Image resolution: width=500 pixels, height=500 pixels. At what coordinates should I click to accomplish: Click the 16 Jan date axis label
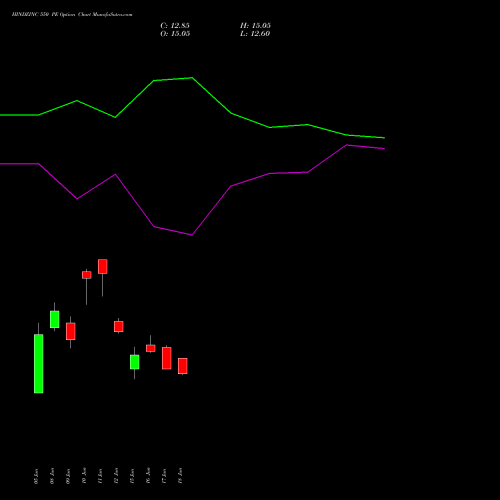(148, 476)
